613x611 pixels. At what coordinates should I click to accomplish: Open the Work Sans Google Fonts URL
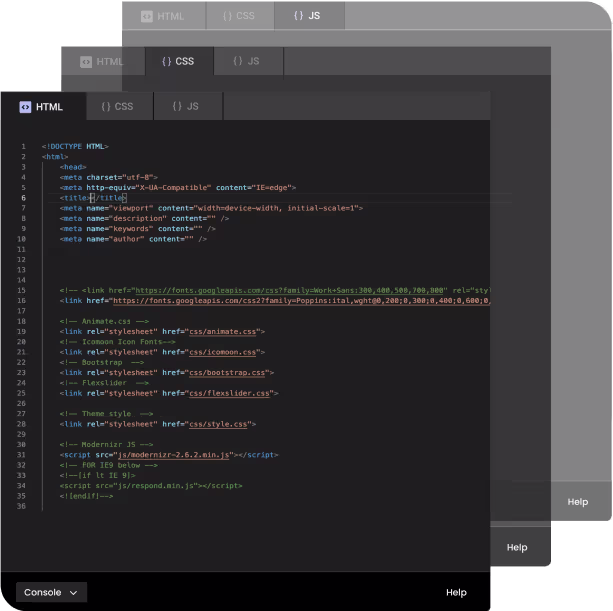click(x=289, y=290)
